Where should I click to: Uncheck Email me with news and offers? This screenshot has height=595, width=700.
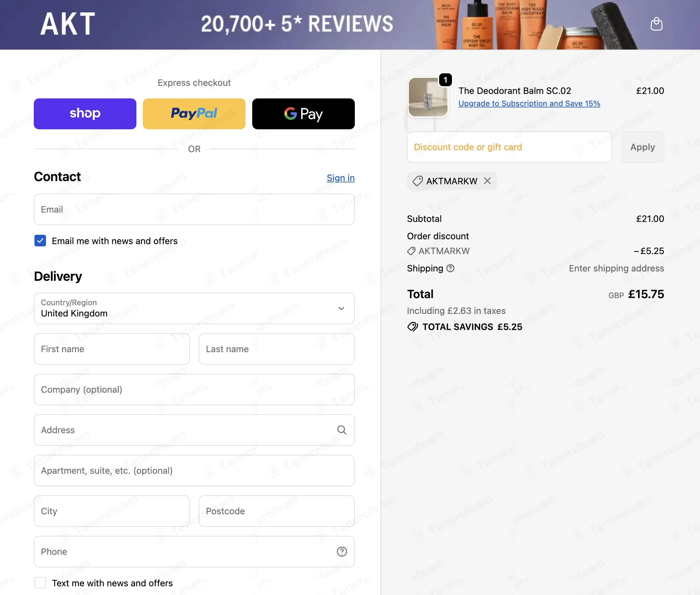(x=40, y=241)
